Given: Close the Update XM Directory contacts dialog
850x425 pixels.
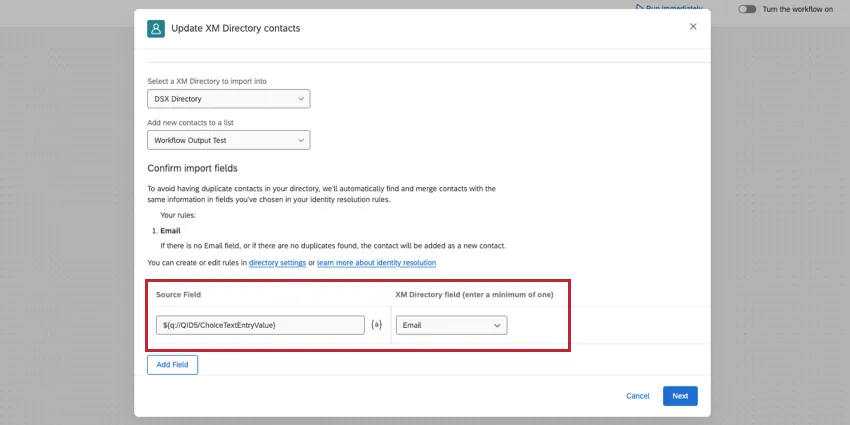Looking at the screenshot, I should click(693, 27).
